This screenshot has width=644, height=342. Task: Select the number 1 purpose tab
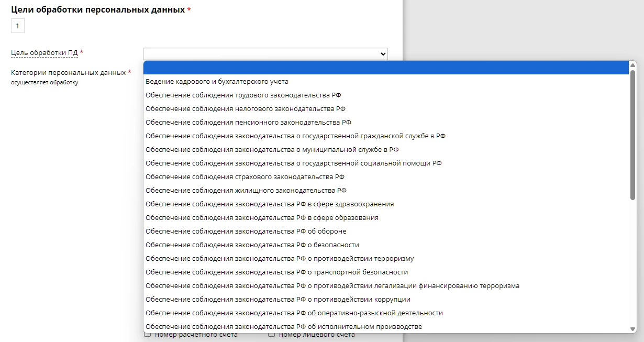[x=18, y=26]
